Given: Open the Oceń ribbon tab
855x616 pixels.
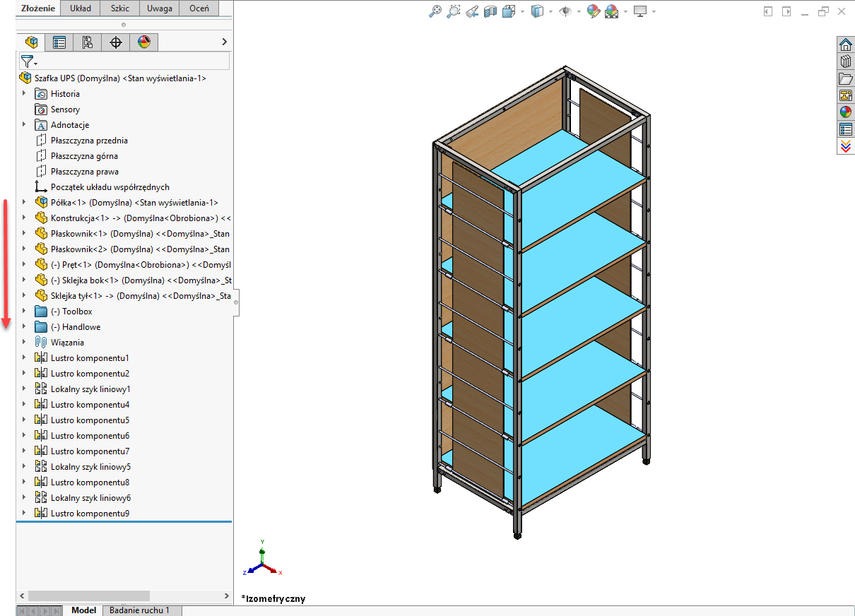Looking at the screenshot, I should (x=199, y=8).
